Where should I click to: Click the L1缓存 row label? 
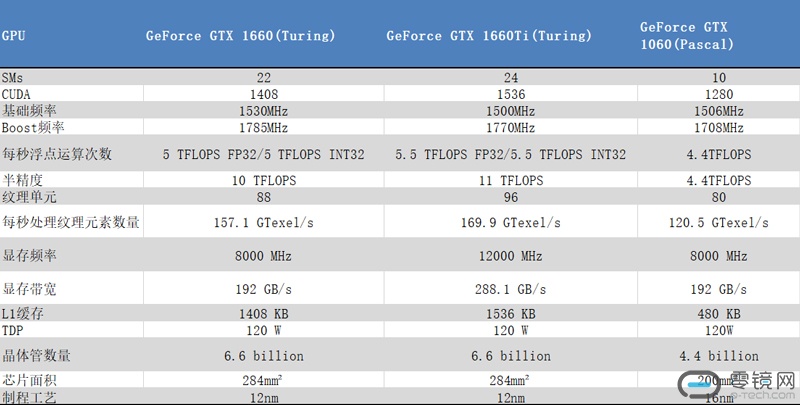click(22, 314)
